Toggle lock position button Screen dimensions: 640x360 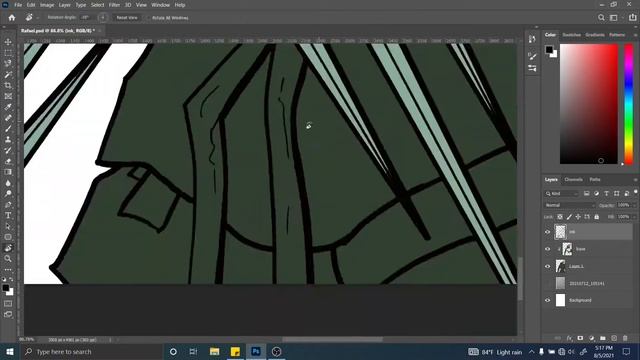click(x=578, y=217)
